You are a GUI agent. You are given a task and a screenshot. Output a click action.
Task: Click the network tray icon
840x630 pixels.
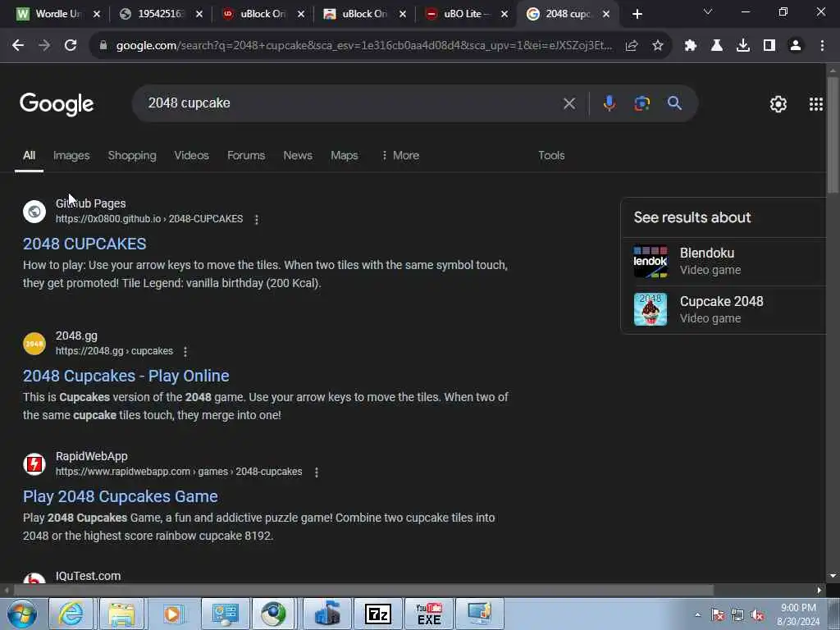(737, 615)
